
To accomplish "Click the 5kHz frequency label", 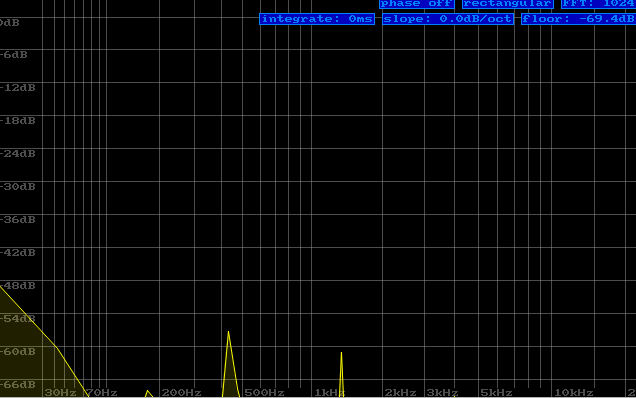I will 496,393.
